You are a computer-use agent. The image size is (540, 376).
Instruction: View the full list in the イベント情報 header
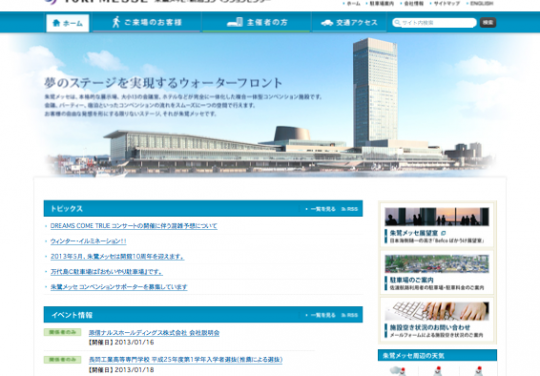pyautogui.click(x=320, y=315)
